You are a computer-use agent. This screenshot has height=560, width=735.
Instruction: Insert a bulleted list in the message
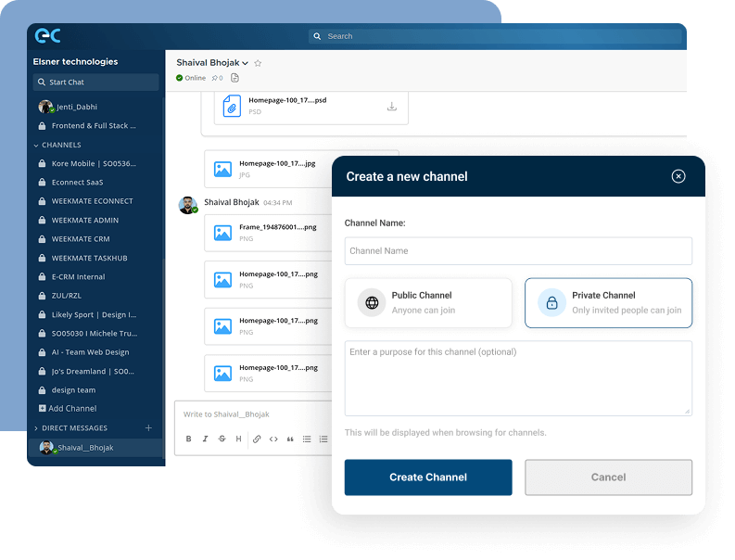307,439
